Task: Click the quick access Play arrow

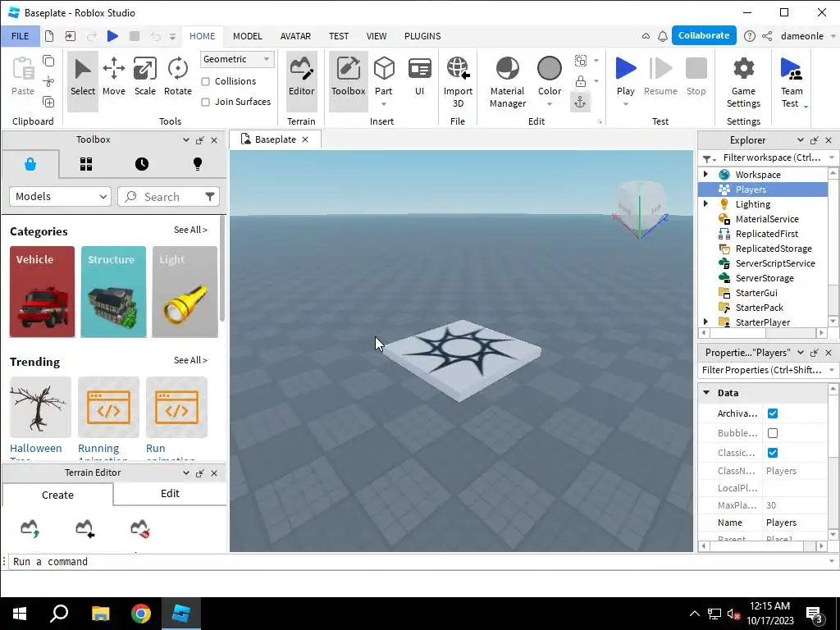Action: pos(112,36)
